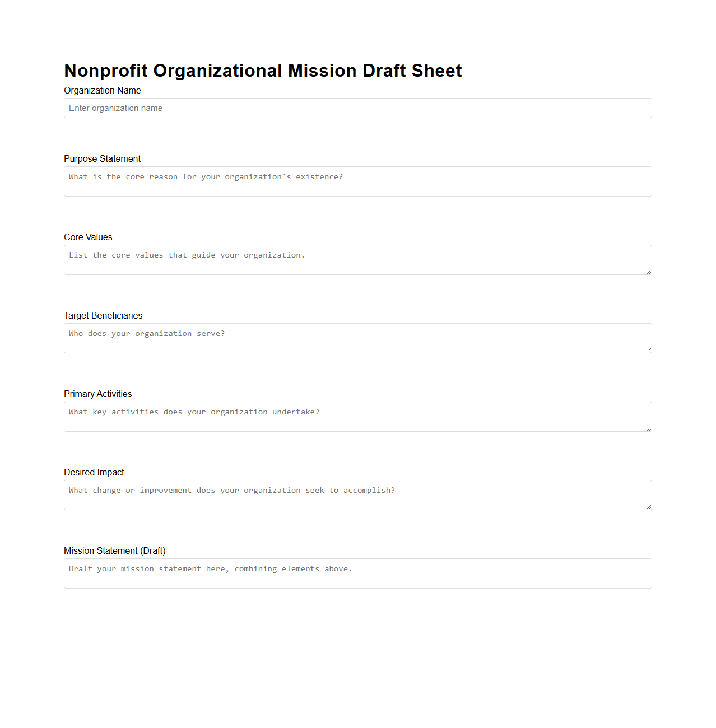Click the Organization Name input field

[x=357, y=108]
